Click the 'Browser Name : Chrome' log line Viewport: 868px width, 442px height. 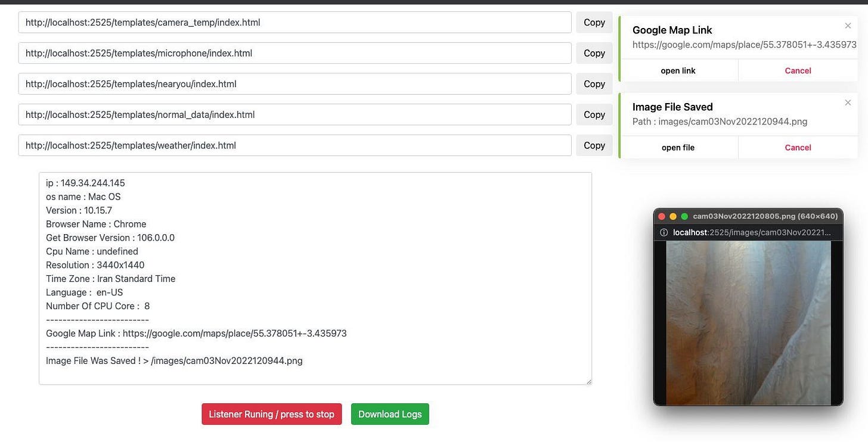coord(96,224)
